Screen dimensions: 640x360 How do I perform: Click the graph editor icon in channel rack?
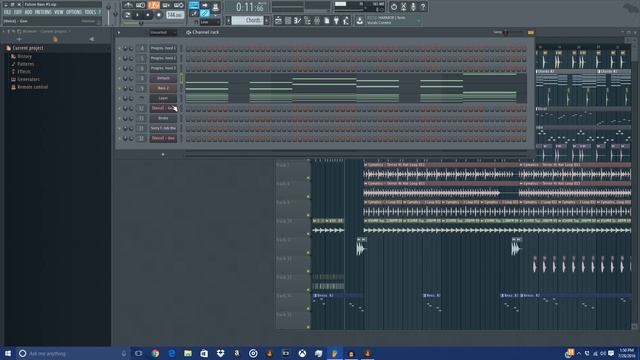(531, 32)
